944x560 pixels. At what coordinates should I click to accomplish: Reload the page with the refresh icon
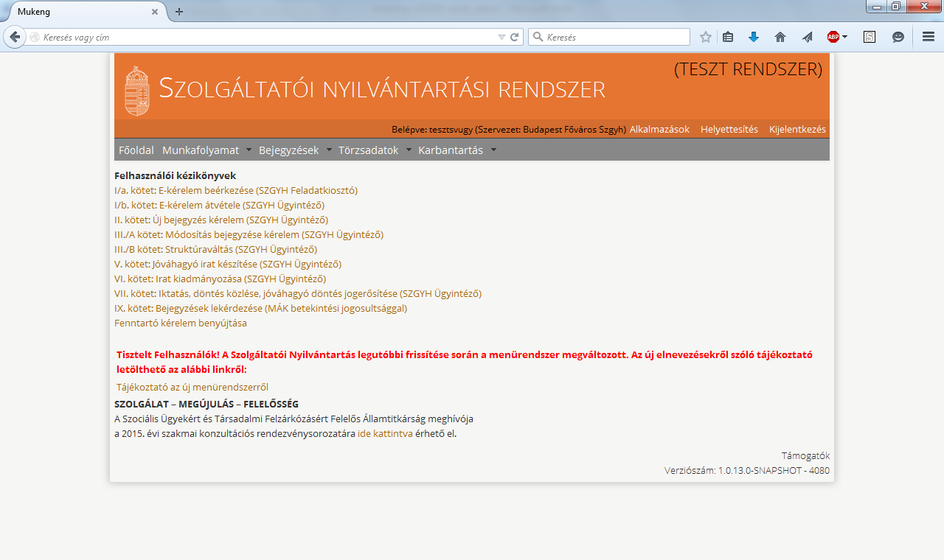click(x=515, y=37)
